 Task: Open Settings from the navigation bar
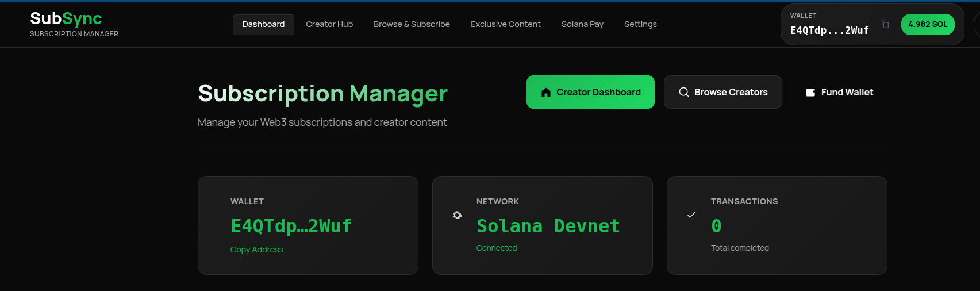click(640, 24)
